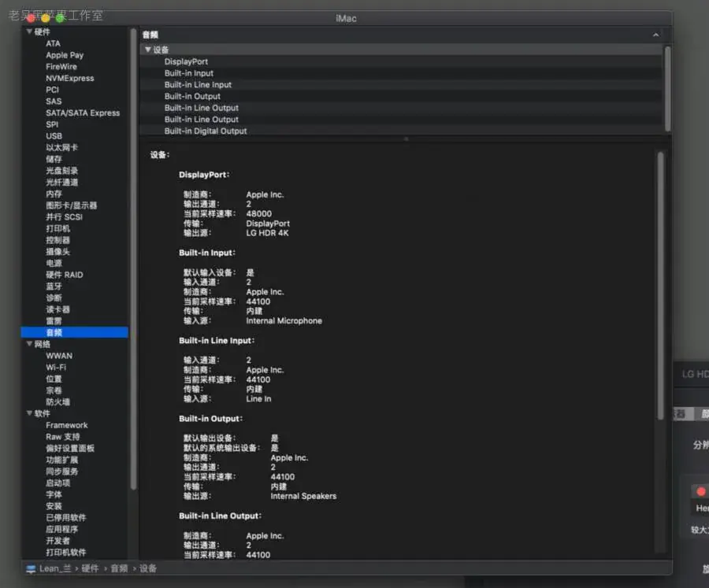Image resolution: width=709 pixels, height=588 pixels.
Task: Select Apple Pay in the sidebar
Action: 65,55
